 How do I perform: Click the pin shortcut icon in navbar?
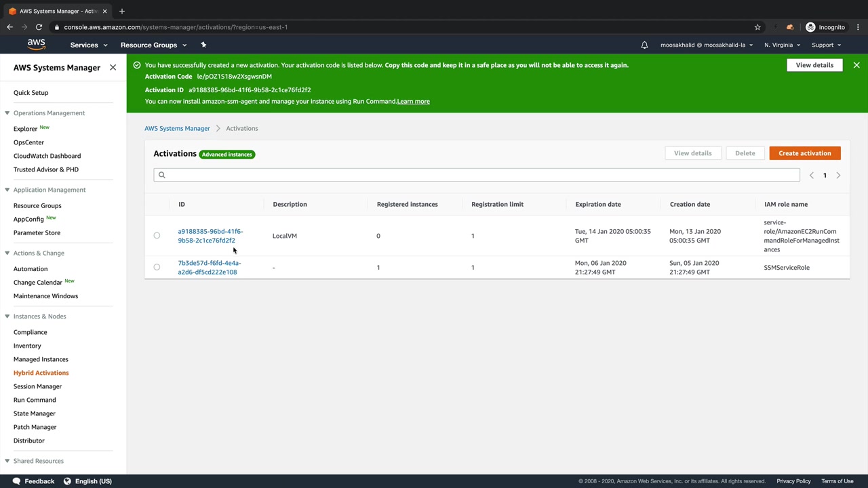pyautogui.click(x=203, y=45)
